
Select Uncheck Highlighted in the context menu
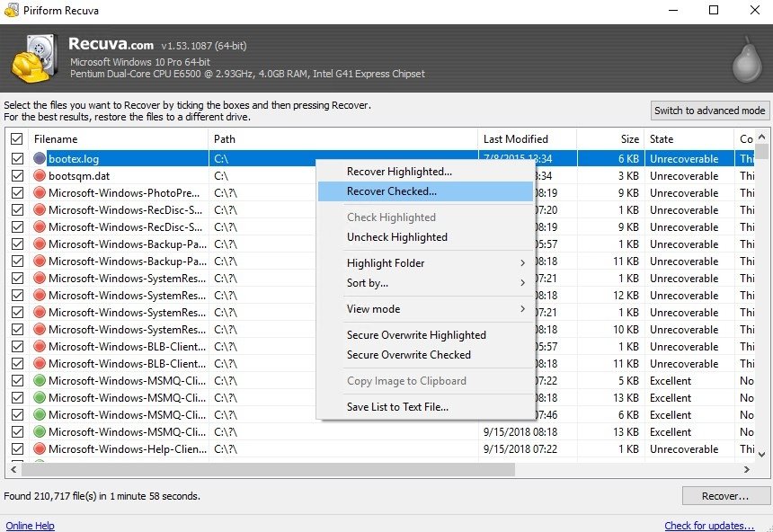point(425,237)
